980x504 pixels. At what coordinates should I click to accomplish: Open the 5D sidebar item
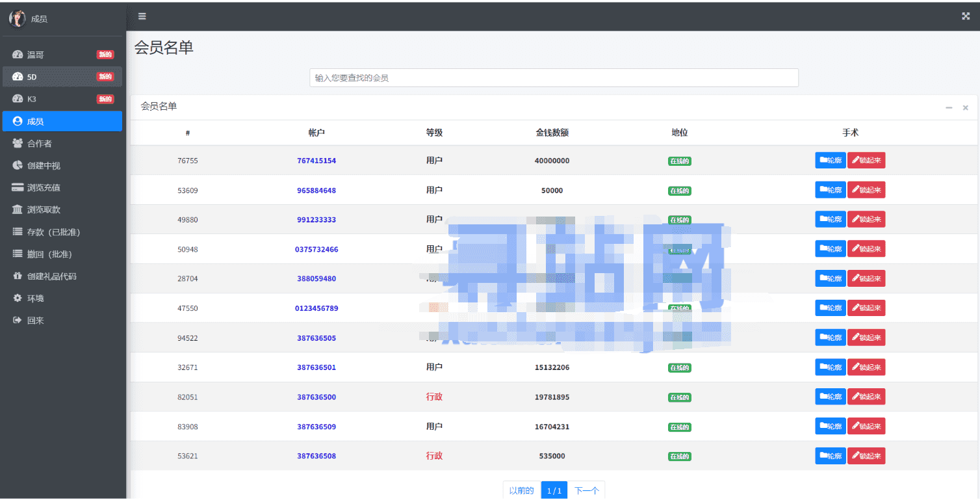[32, 77]
